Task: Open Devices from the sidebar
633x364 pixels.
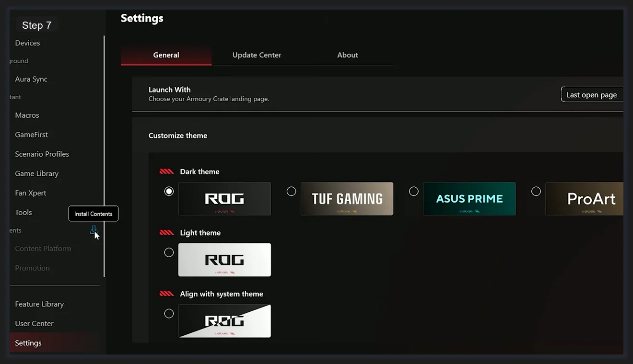Action: [x=27, y=43]
